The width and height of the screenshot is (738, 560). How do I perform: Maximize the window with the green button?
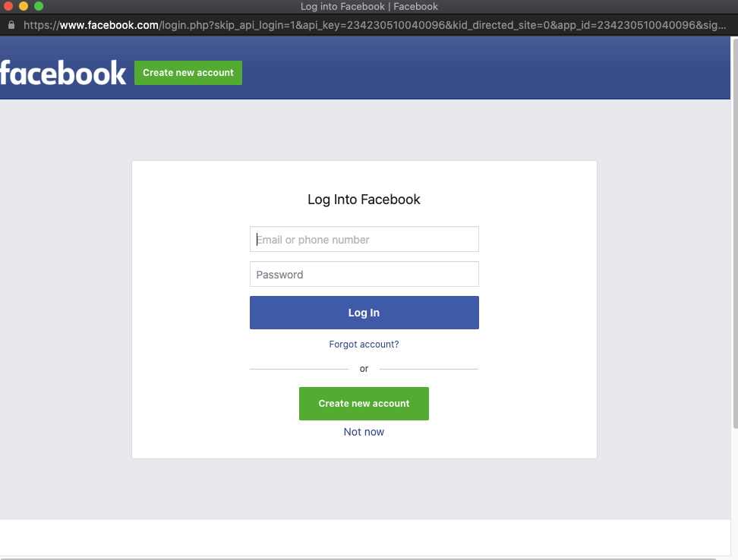point(39,6)
